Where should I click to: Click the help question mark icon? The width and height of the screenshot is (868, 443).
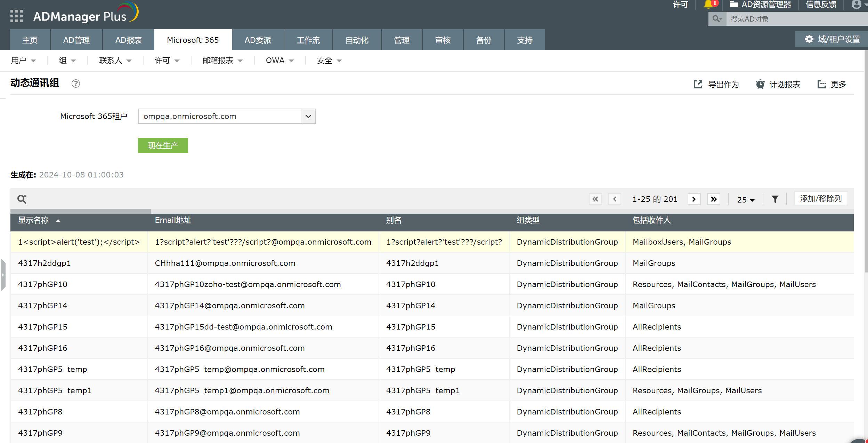click(x=75, y=84)
